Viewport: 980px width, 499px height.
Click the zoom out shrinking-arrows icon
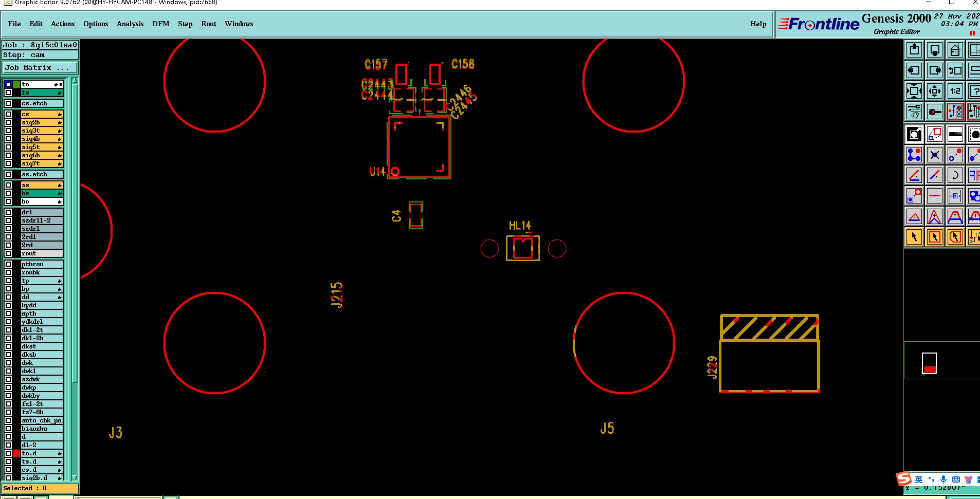click(x=935, y=91)
